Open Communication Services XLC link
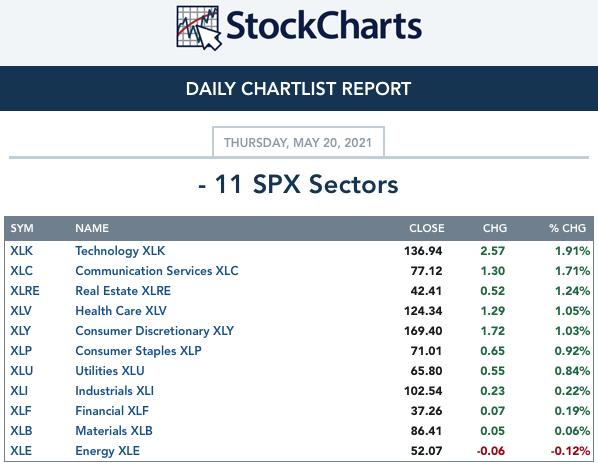 point(157,271)
